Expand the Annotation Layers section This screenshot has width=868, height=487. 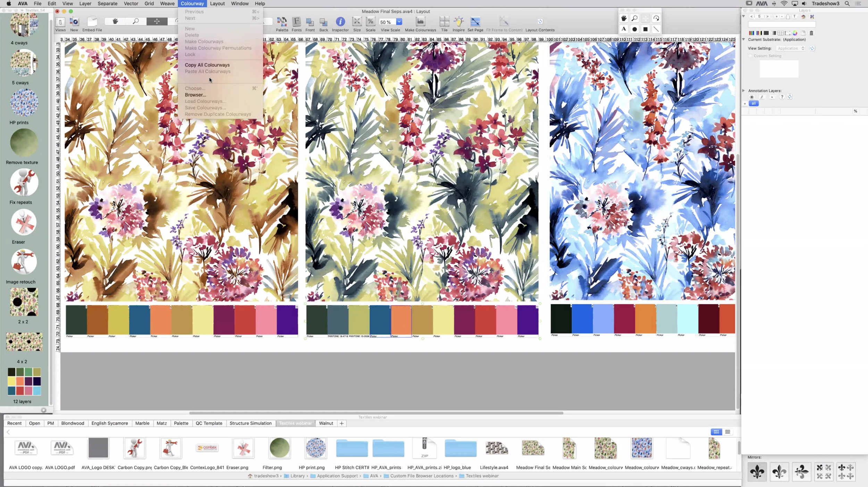[x=744, y=91]
